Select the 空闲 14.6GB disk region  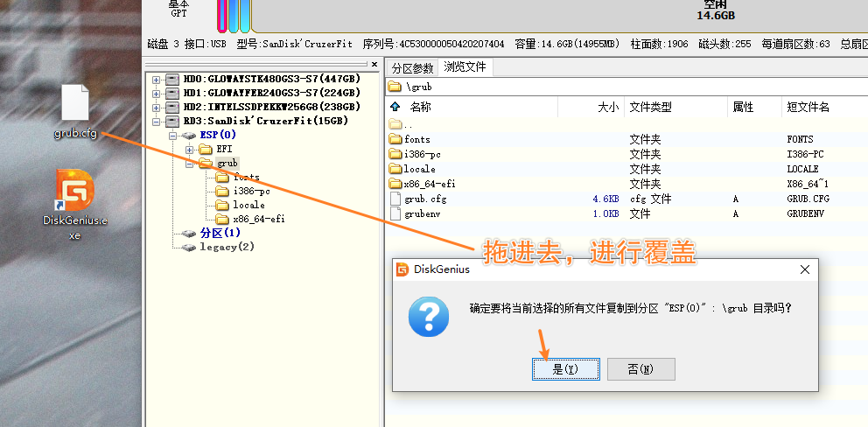click(560, 16)
